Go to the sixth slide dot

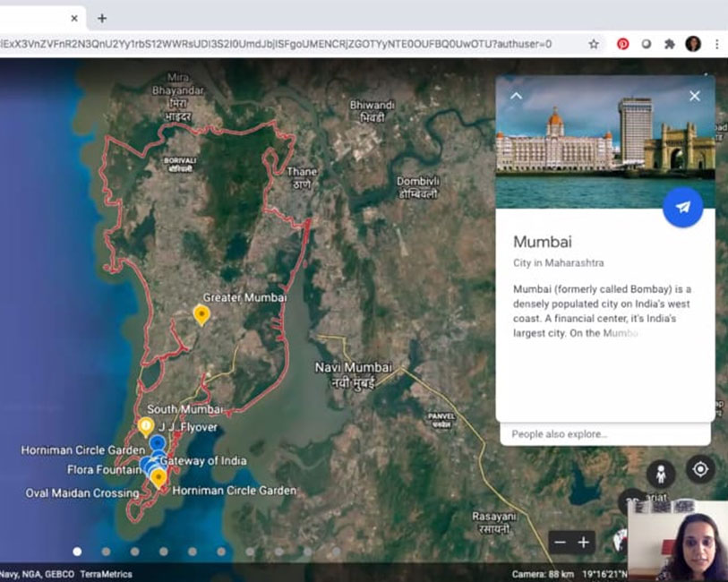[221, 552]
